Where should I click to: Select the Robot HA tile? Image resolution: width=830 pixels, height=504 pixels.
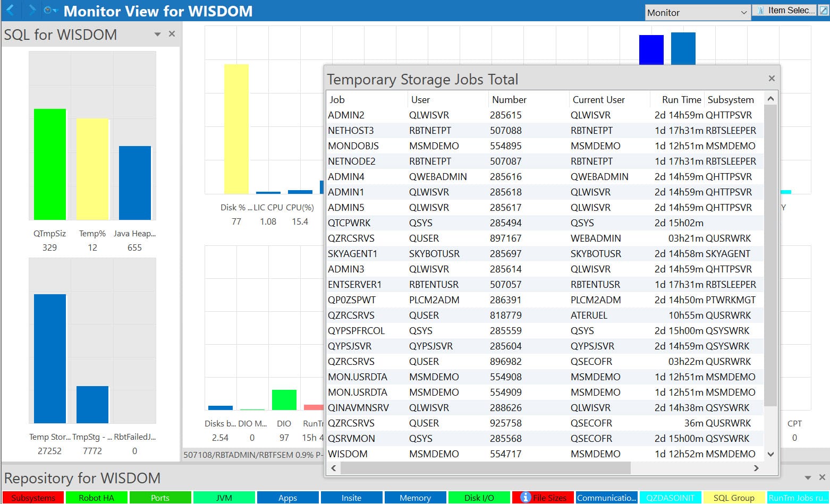[96, 498]
